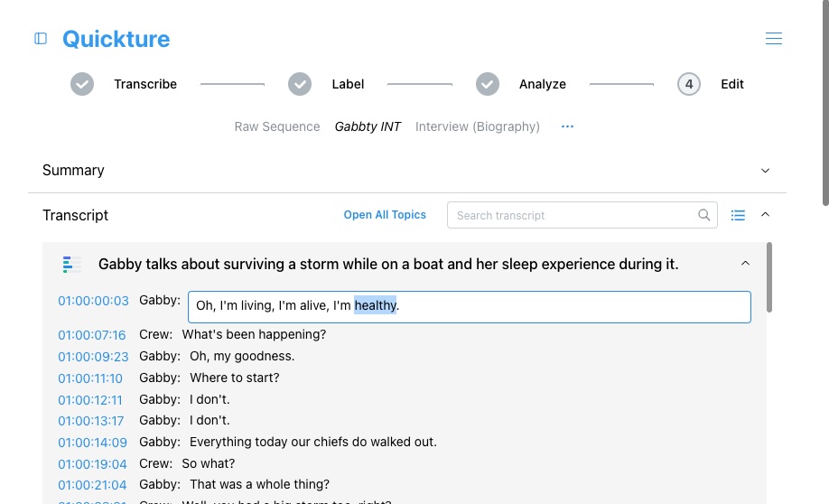
Task: Click the Quickture logo
Action: coord(116,39)
